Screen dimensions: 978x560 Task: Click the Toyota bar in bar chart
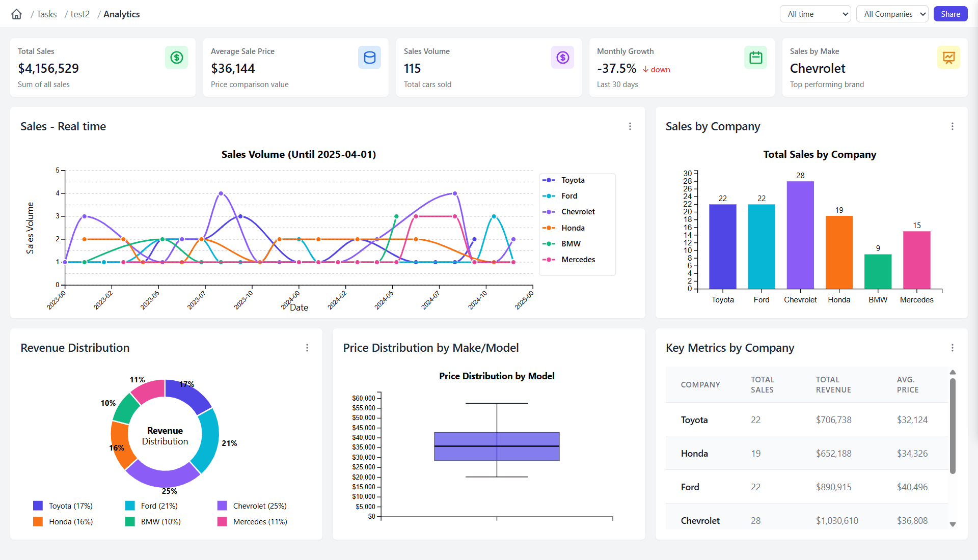(x=723, y=247)
